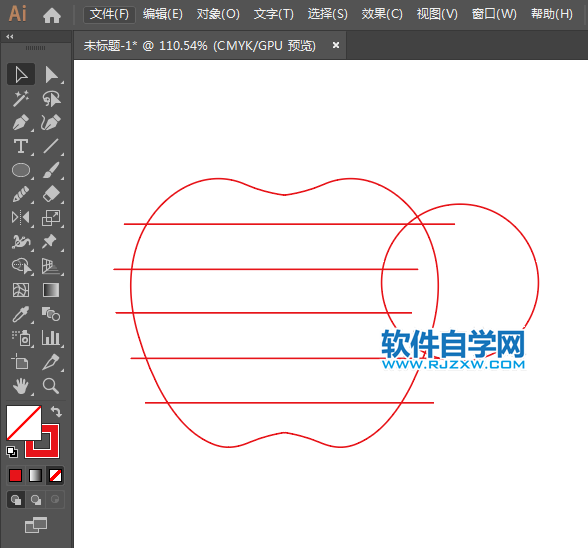Select the Direct Selection tool
588x548 pixels.
[51, 74]
